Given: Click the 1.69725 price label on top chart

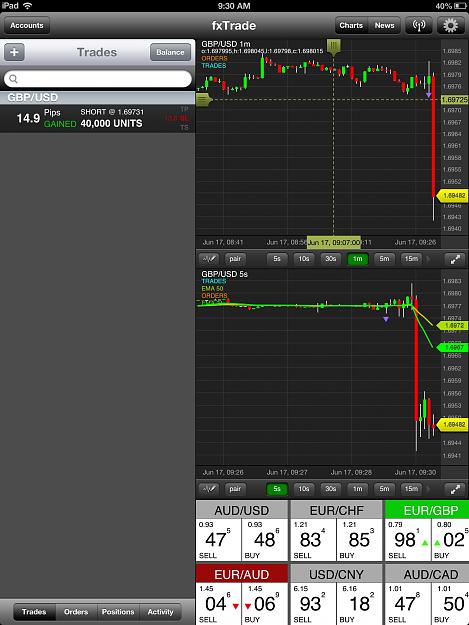Looking at the screenshot, I should point(455,99).
